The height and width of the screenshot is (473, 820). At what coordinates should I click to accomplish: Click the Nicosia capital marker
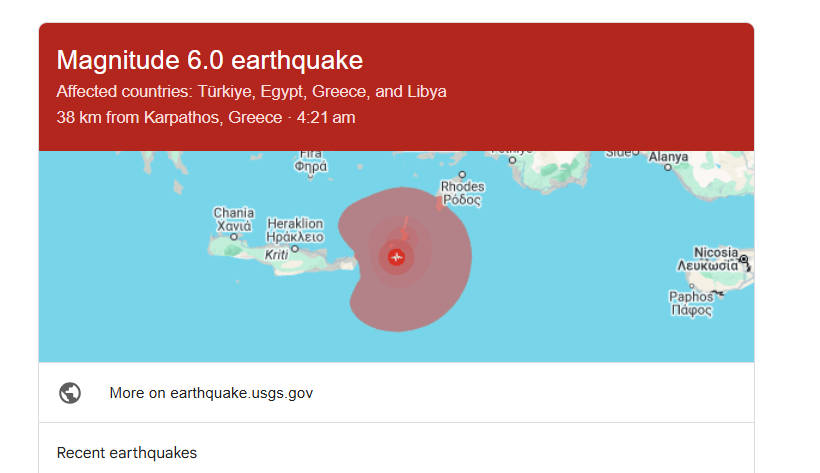744,260
